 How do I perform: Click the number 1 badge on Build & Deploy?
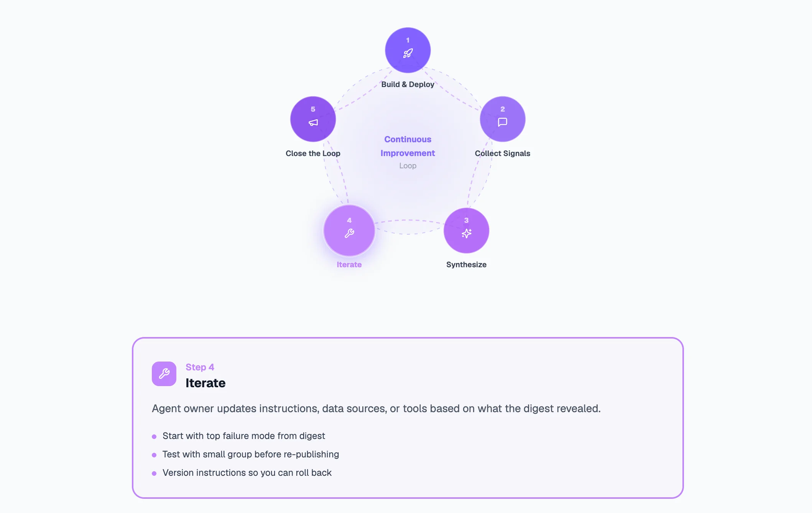point(408,39)
